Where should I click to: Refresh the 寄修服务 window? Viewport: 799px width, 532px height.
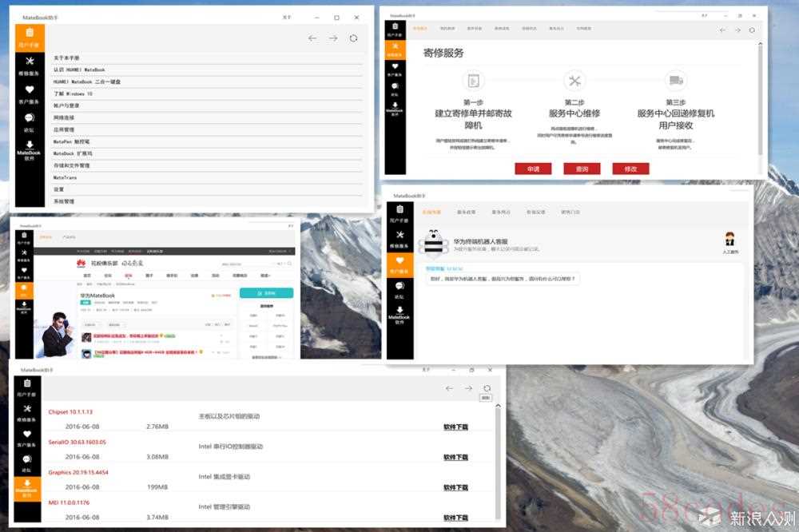point(752,30)
